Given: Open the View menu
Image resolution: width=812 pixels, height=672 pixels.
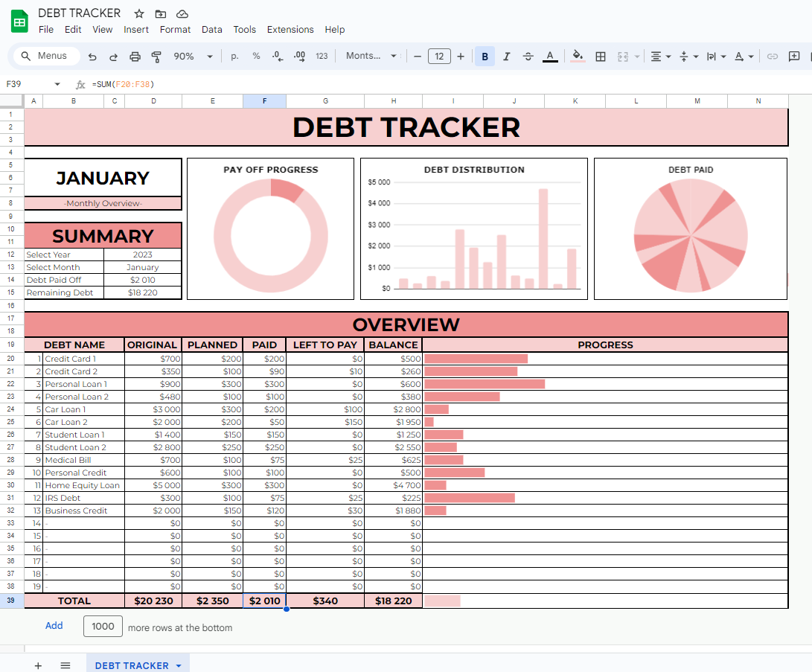Looking at the screenshot, I should point(103,30).
